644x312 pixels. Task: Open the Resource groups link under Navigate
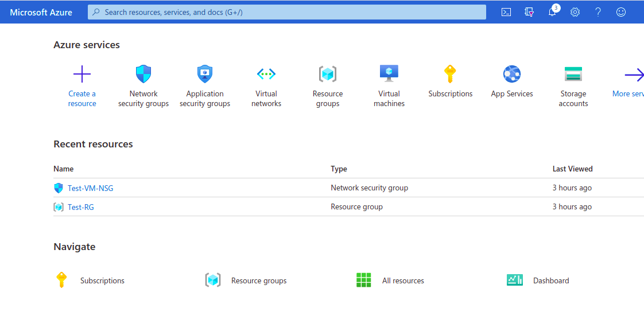tap(259, 281)
